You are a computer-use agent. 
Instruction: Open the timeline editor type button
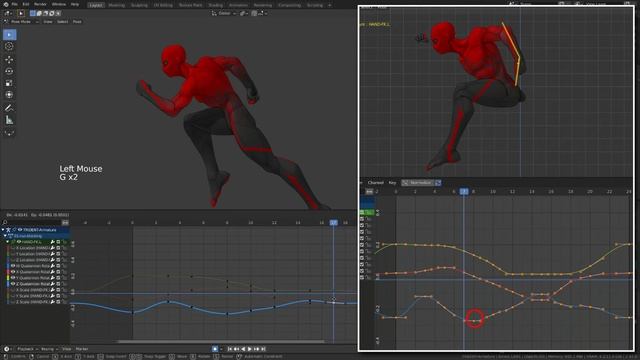[7, 349]
